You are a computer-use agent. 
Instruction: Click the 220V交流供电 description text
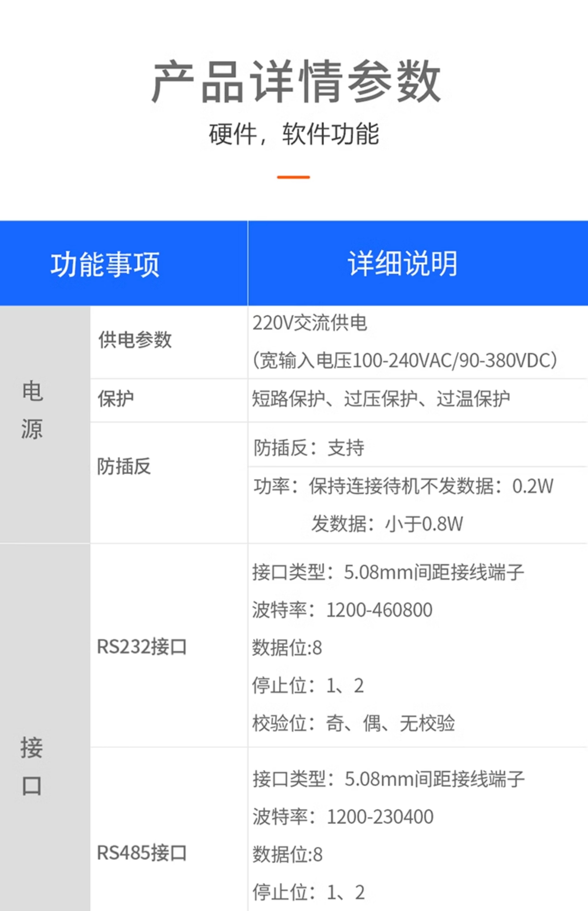point(310,323)
